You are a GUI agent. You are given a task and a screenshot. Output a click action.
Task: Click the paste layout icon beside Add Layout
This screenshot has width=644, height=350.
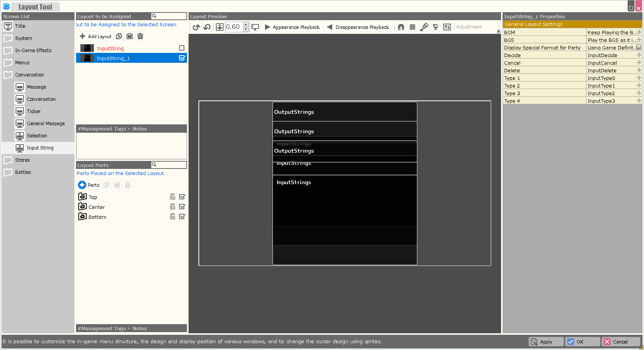tap(130, 36)
